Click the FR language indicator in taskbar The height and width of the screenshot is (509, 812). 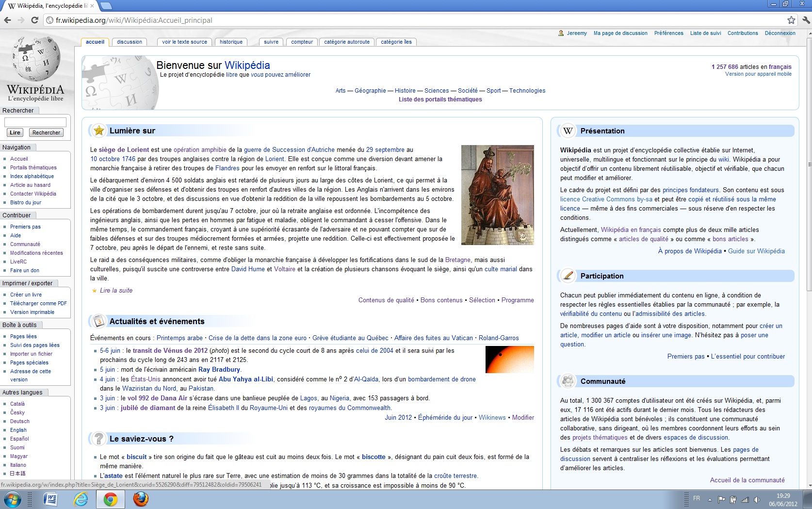tap(697, 498)
